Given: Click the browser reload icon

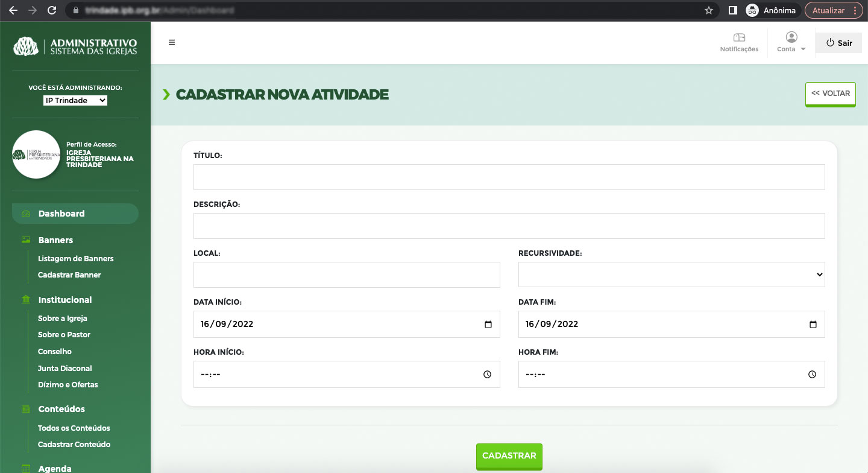Looking at the screenshot, I should pyautogui.click(x=52, y=10).
